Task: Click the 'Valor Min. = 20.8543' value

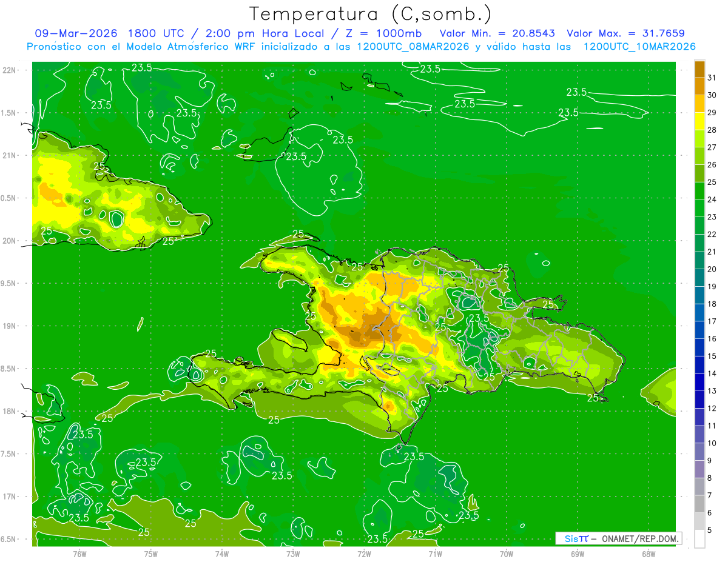Action: click(x=497, y=33)
